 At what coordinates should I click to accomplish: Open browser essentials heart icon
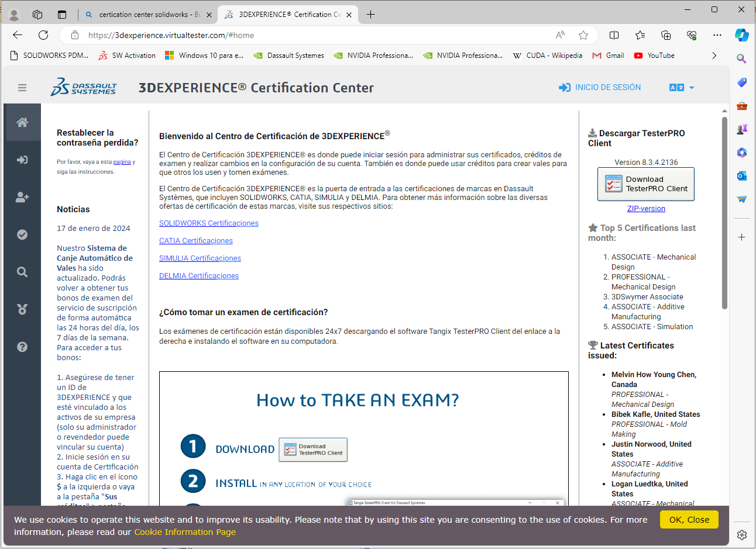[692, 35]
